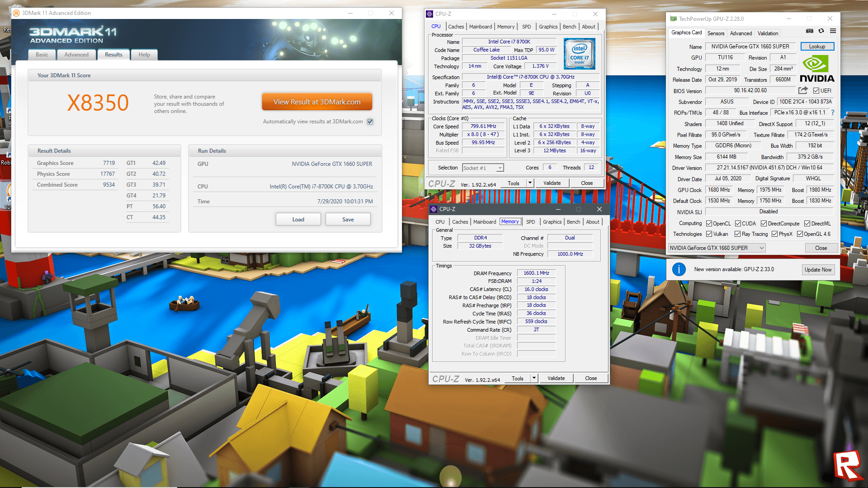Screen dimensions: 868x488
Task: Open Graphics tab in Memory window of CPU-Z
Action: click(x=552, y=222)
